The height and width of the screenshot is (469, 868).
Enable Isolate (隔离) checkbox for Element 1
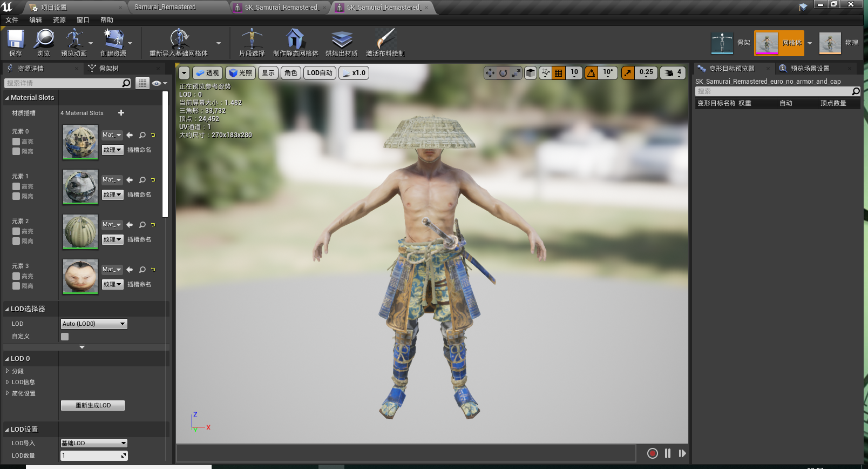coord(16,196)
